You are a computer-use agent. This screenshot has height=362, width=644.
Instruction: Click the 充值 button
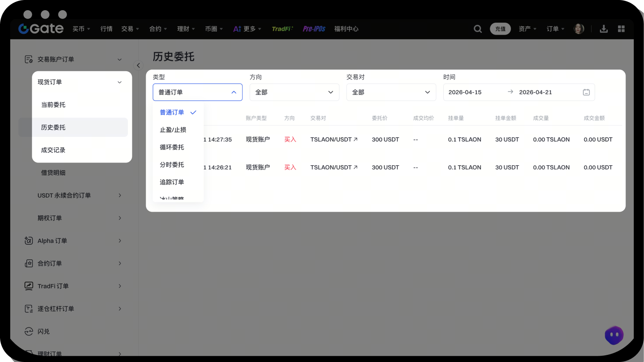[x=500, y=29]
